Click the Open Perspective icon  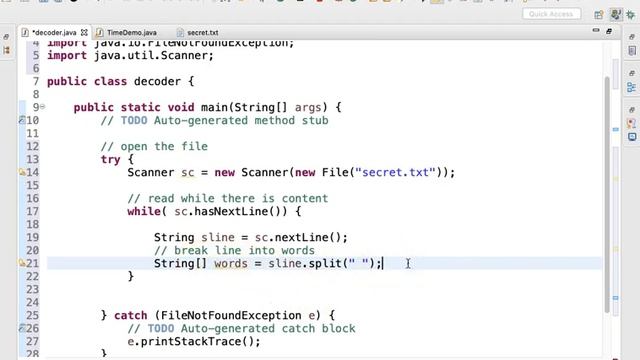(x=599, y=15)
